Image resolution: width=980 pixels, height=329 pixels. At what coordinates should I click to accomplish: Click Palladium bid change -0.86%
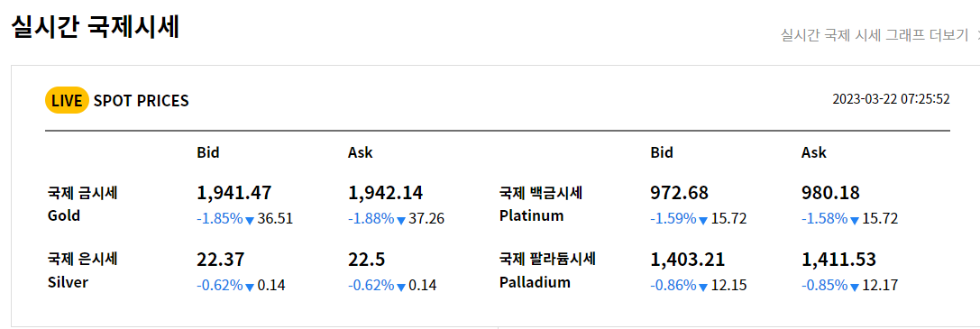[x=673, y=286]
